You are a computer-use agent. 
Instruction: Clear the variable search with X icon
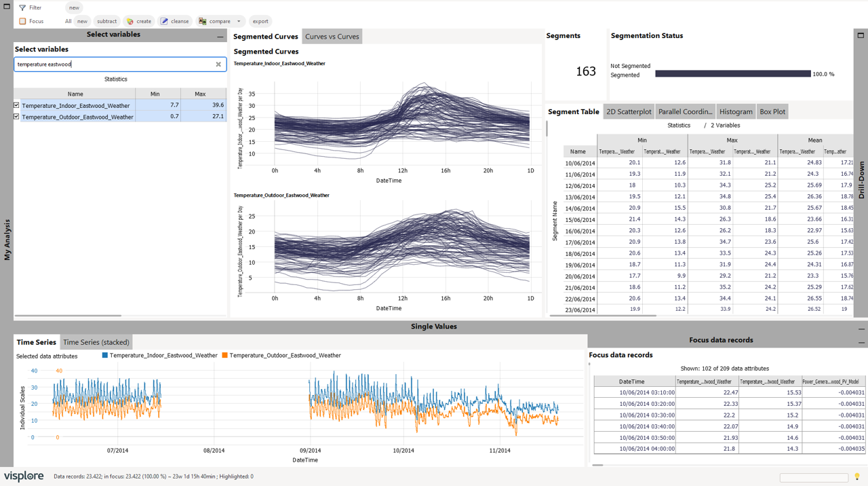[x=218, y=64]
